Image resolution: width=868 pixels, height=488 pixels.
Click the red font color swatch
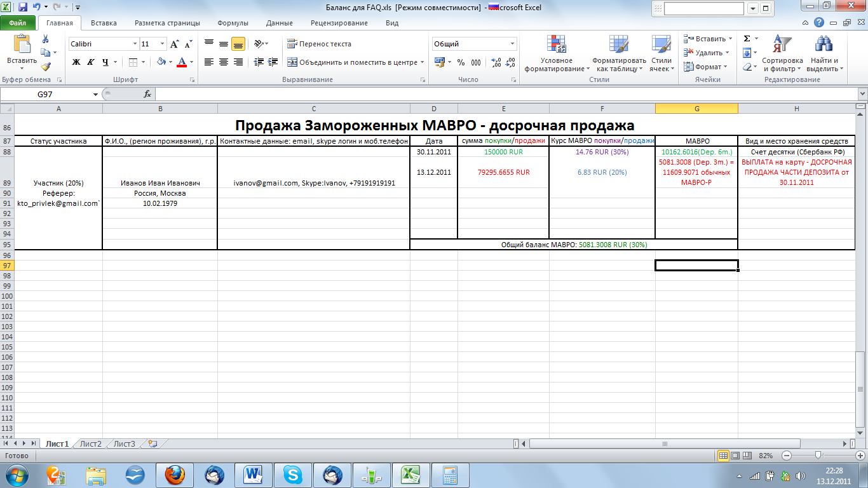pos(182,62)
